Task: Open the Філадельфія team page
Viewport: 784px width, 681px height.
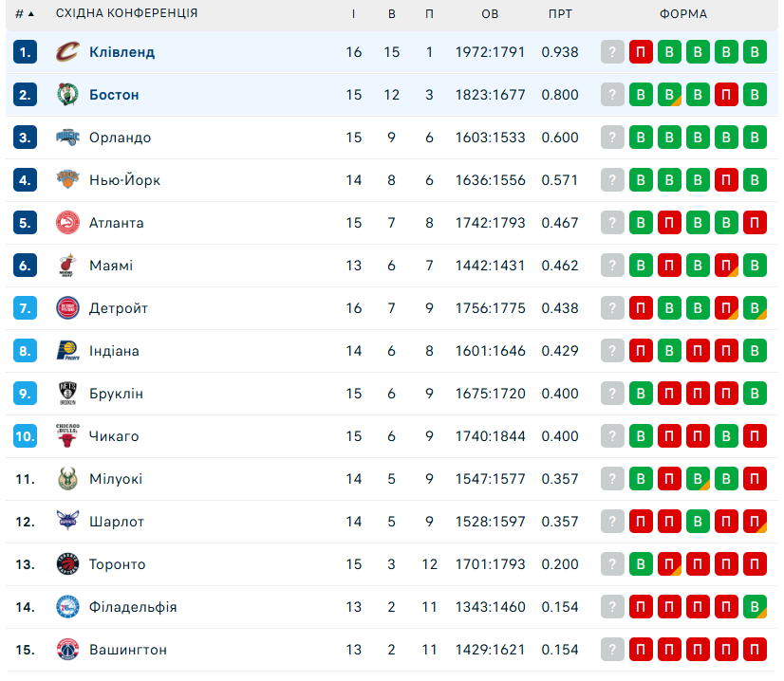Action: point(133,607)
